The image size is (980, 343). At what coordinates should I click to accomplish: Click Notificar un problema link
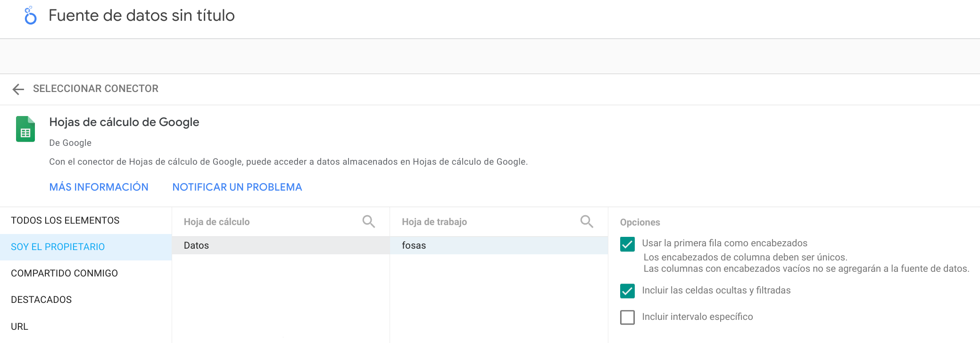pyautogui.click(x=237, y=187)
